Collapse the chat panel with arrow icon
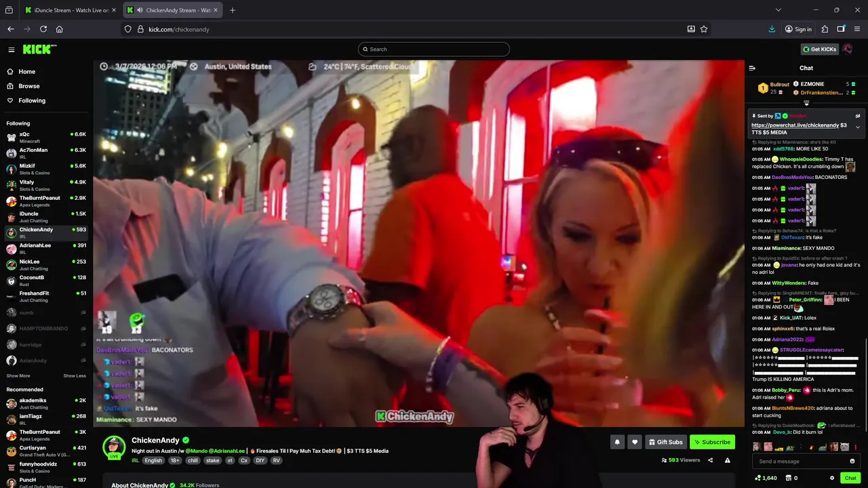Screen dimensions: 868x488 752,68
